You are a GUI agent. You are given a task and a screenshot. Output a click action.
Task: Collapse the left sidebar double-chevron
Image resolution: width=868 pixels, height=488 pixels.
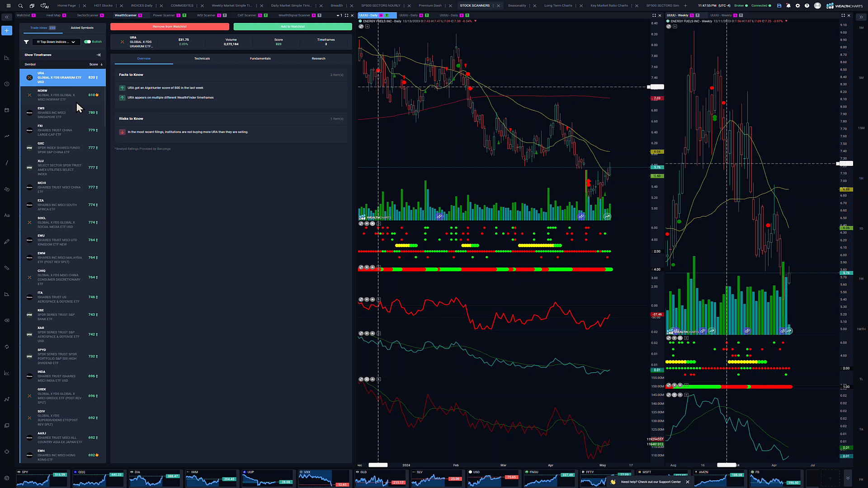pos(7,17)
